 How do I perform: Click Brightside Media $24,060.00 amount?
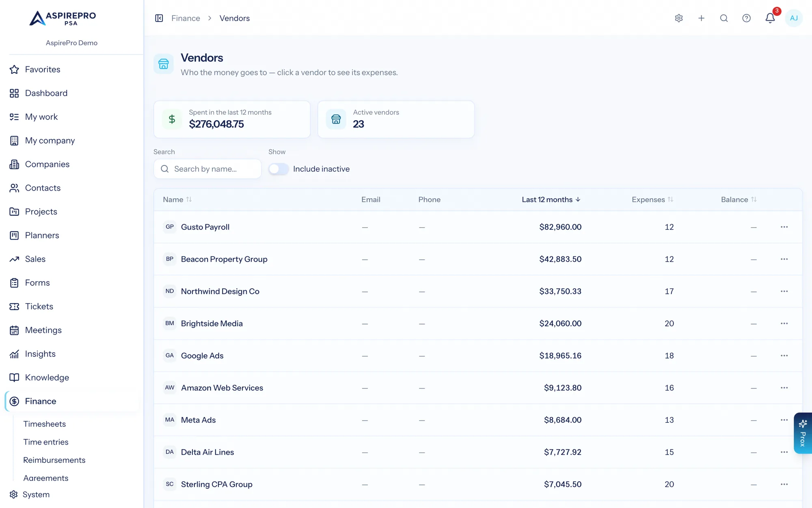pos(560,323)
